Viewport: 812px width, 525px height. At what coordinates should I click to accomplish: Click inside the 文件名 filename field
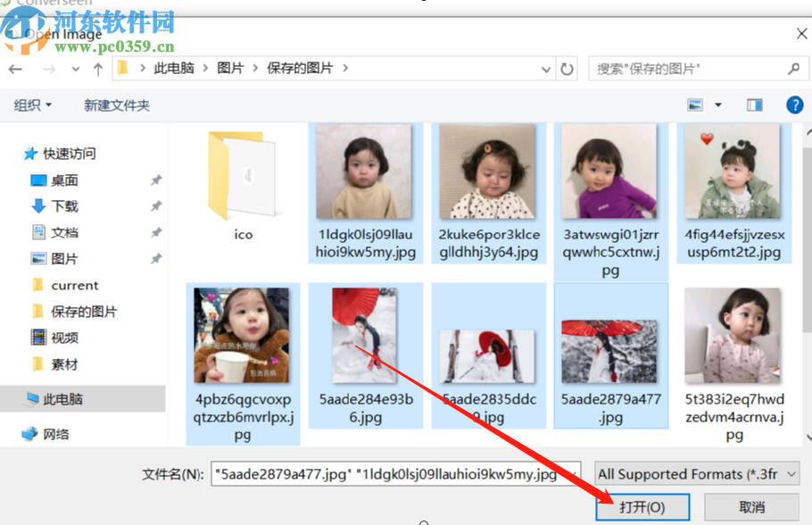(393, 473)
